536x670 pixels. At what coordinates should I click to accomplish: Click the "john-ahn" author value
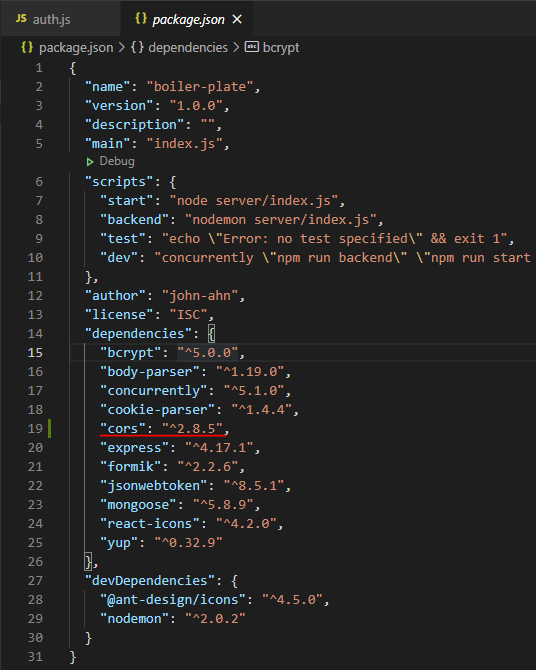[200, 296]
